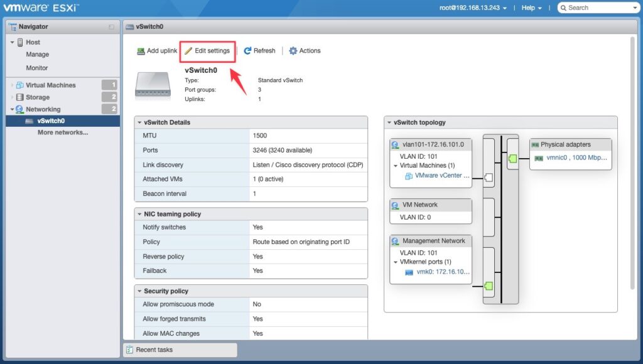This screenshot has width=643, height=364.
Task: Click the Link discovery CDP value
Action: (308, 165)
